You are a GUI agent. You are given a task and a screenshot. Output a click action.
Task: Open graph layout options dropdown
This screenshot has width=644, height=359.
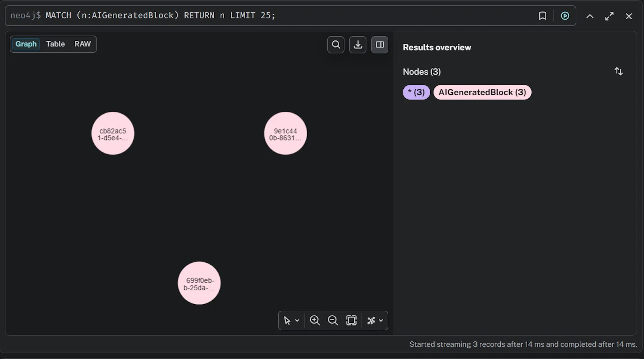pos(375,320)
